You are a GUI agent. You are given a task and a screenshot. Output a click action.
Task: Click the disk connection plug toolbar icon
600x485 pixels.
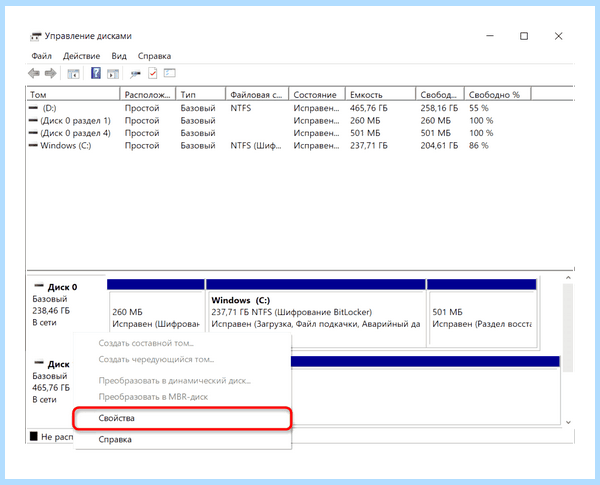[135, 73]
